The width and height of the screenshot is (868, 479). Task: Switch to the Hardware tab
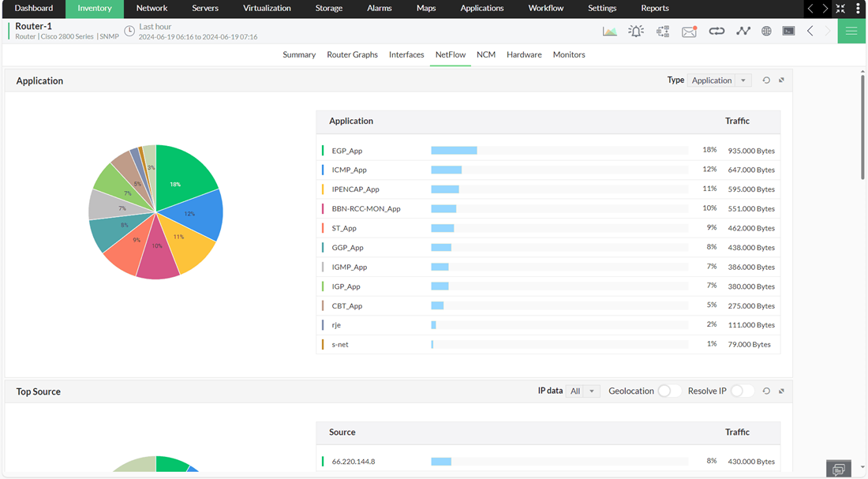524,54
